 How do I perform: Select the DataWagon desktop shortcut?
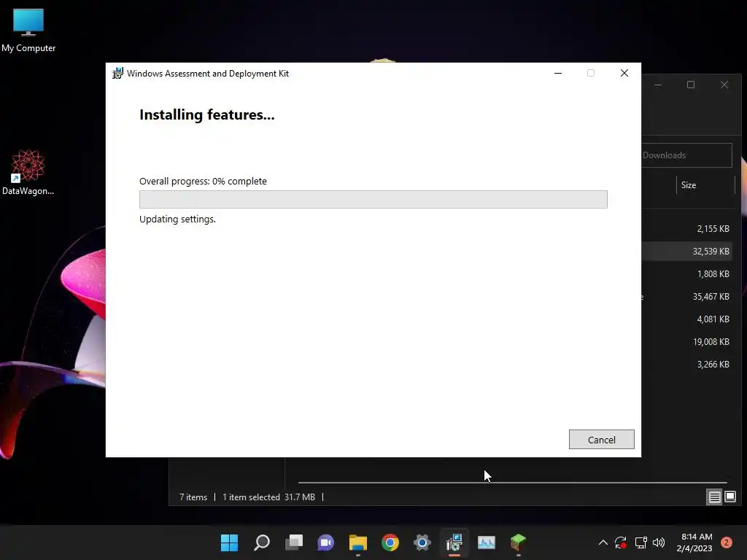pyautogui.click(x=28, y=172)
